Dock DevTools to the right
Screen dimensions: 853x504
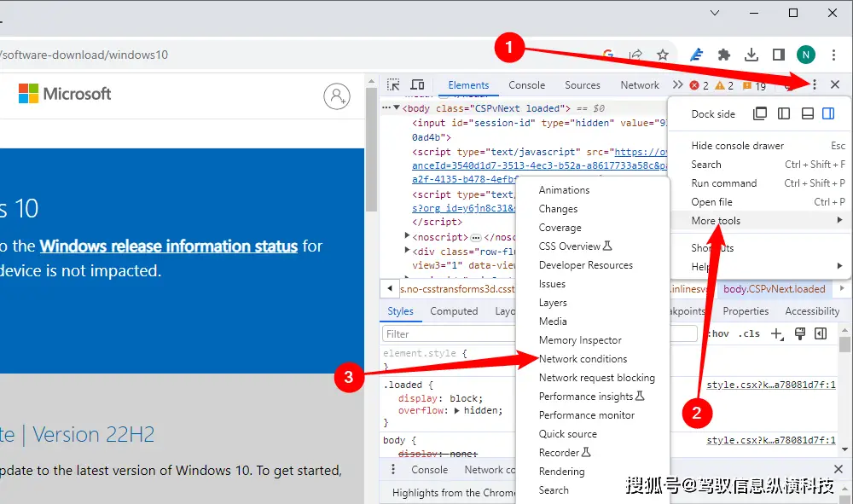point(828,113)
